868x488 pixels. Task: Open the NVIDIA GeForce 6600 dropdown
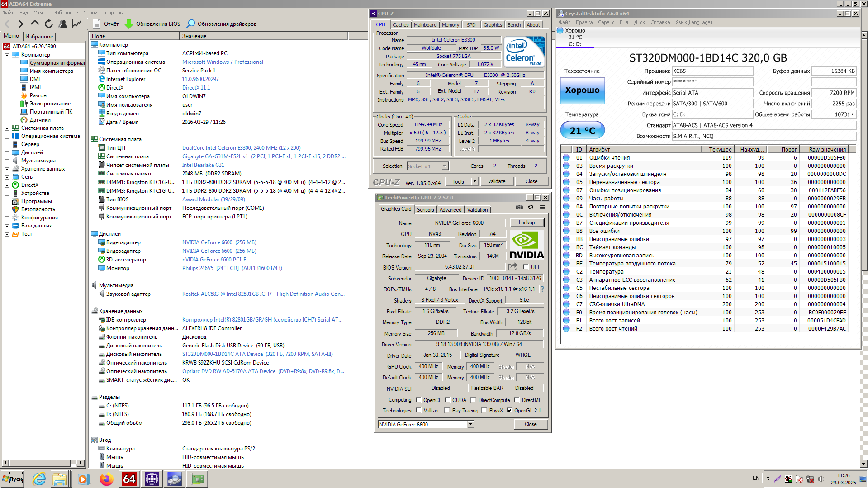pos(470,424)
